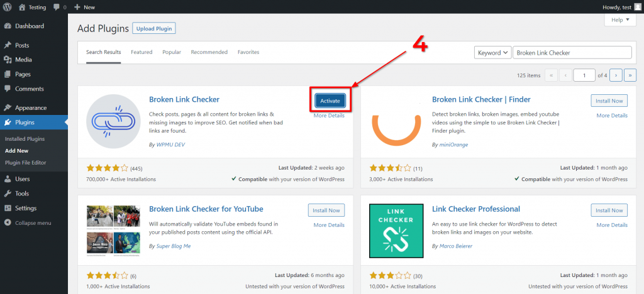This screenshot has width=644, height=294.
Task: Open Broken Link Checker for YouTube title
Action: (x=206, y=209)
